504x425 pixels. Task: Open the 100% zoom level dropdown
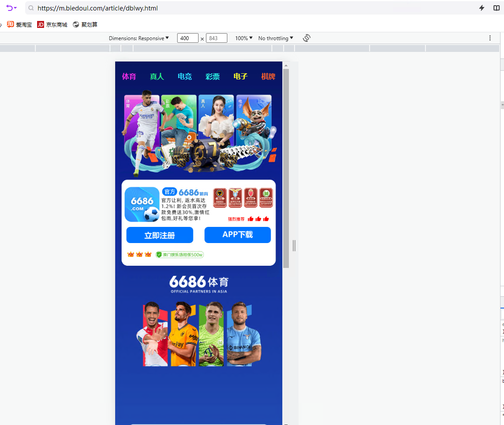pos(243,38)
